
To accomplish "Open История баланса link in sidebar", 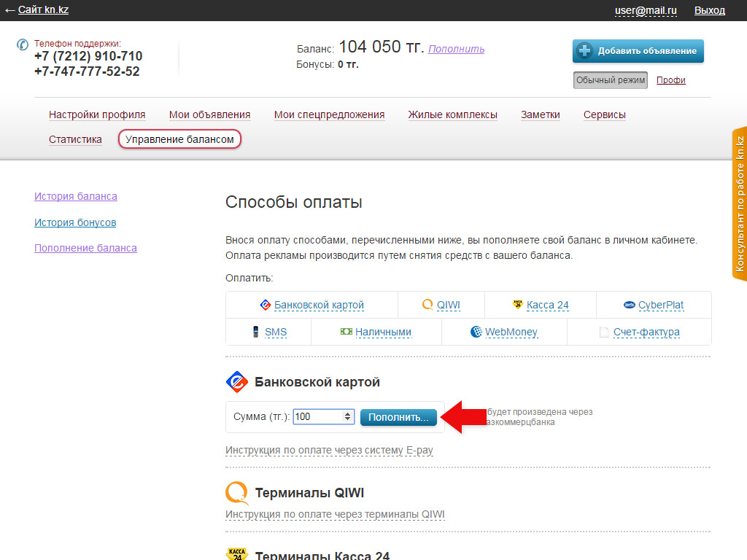I will [76, 196].
